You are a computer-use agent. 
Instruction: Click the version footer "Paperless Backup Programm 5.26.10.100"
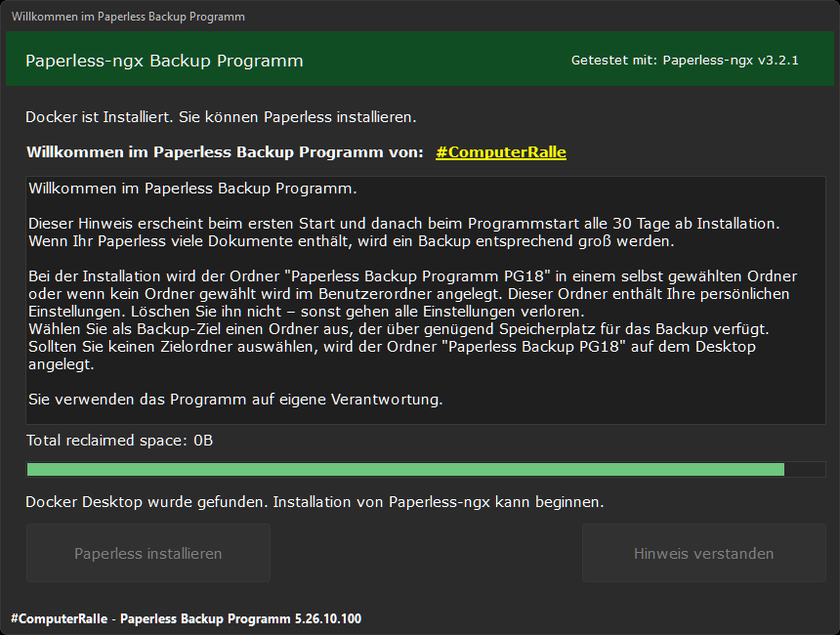click(x=240, y=619)
